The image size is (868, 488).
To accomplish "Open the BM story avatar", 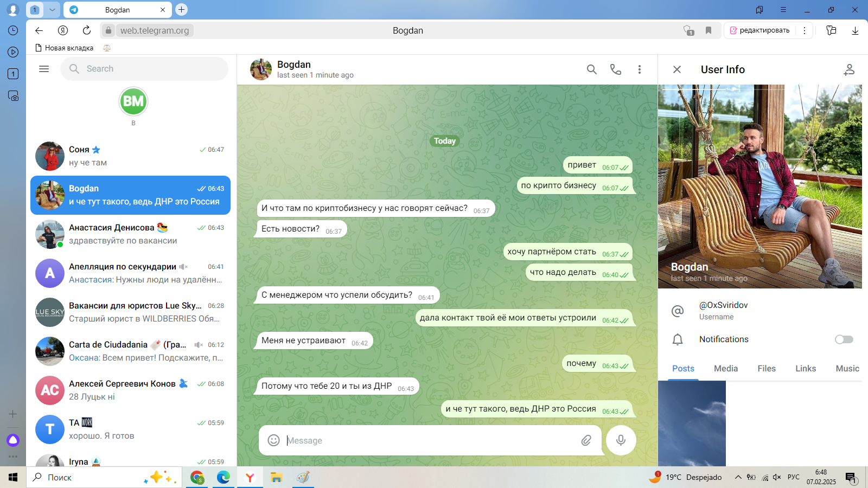I will click(133, 101).
